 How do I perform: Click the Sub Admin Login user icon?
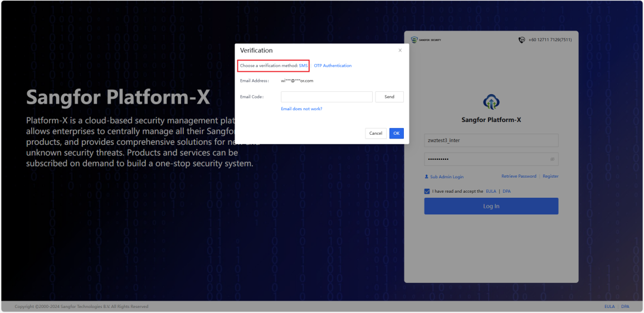pos(426,177)
